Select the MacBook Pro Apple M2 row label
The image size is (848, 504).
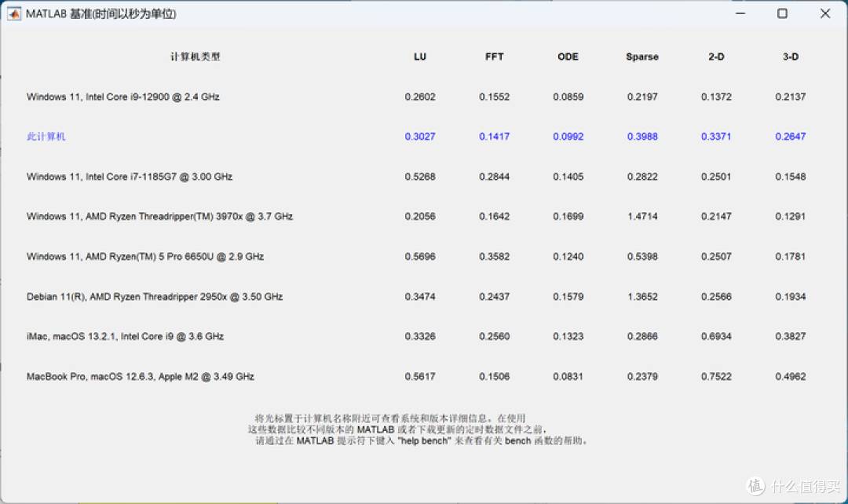point(140,376)
